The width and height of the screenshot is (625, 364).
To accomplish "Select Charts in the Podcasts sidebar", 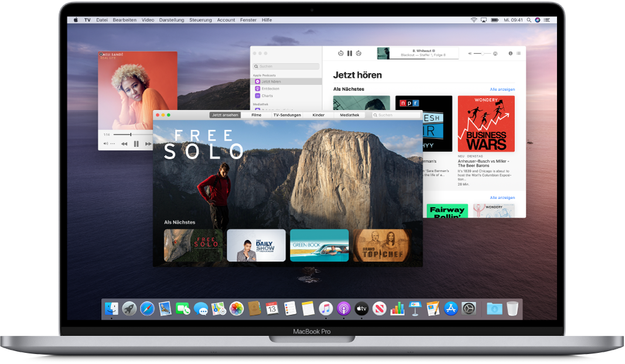I will coord(271,96).
